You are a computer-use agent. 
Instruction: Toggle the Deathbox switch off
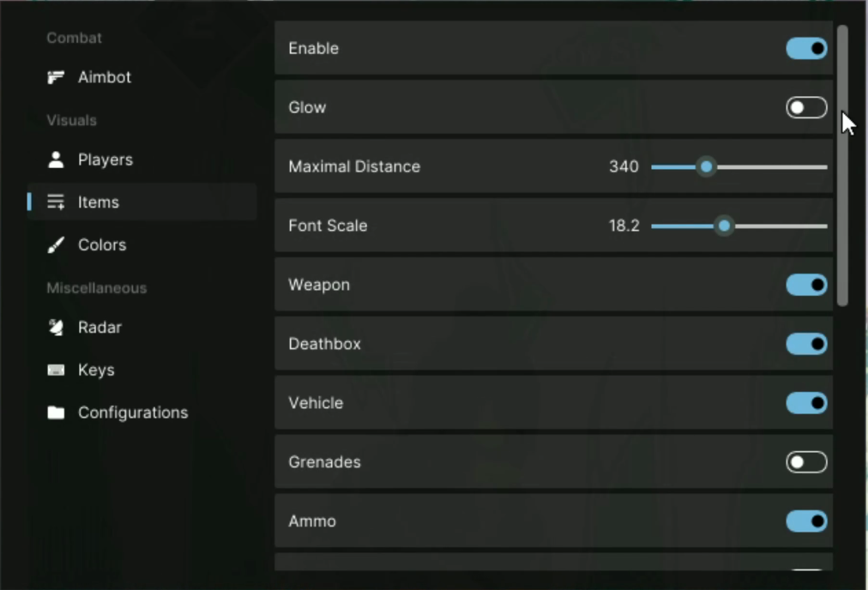[806, 344]
